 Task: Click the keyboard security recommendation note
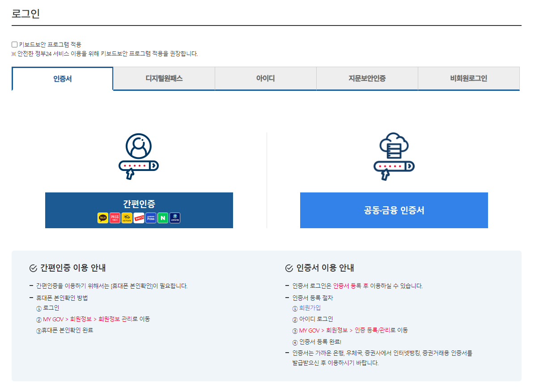[105, 54]
